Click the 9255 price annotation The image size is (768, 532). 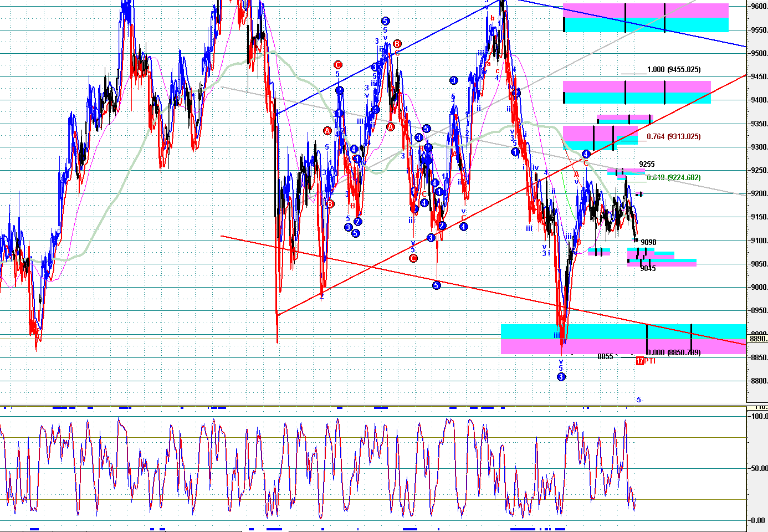(647, 165)
